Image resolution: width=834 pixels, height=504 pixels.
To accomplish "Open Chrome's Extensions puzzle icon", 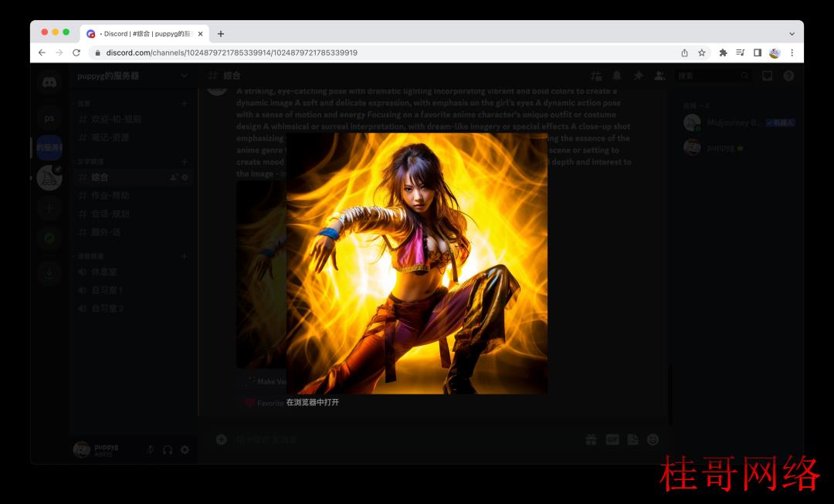I will [723, 52].
